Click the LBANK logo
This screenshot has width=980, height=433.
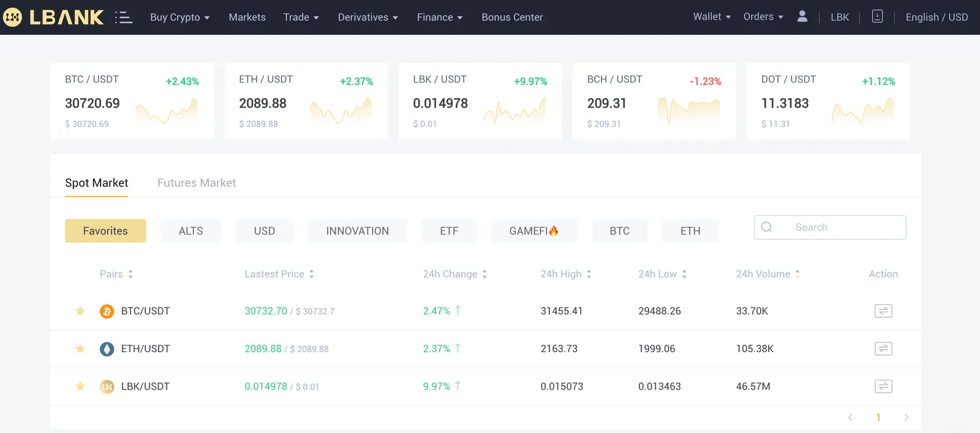[53, 17]
